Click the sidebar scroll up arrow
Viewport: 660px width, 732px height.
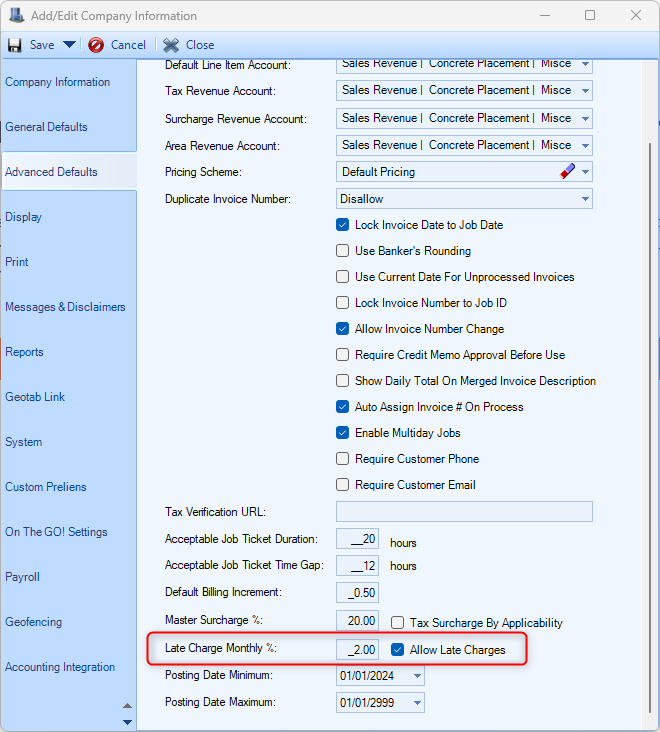(x=127, y=706)
